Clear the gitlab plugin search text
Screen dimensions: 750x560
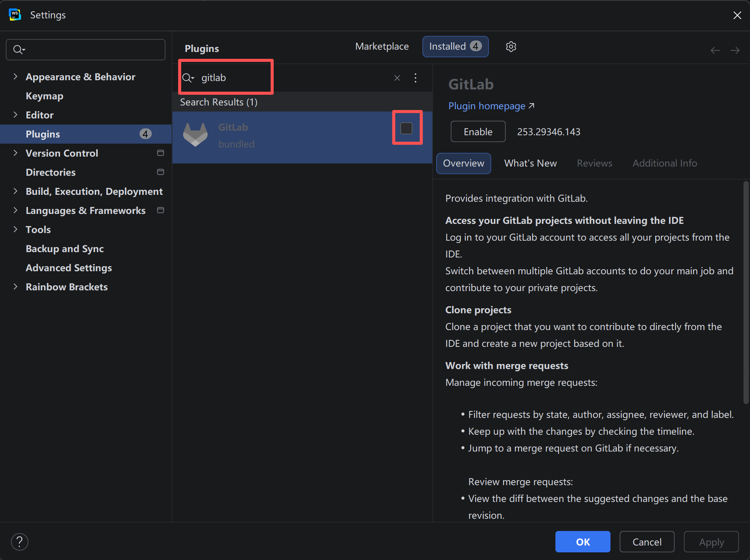tap(397, 78)
